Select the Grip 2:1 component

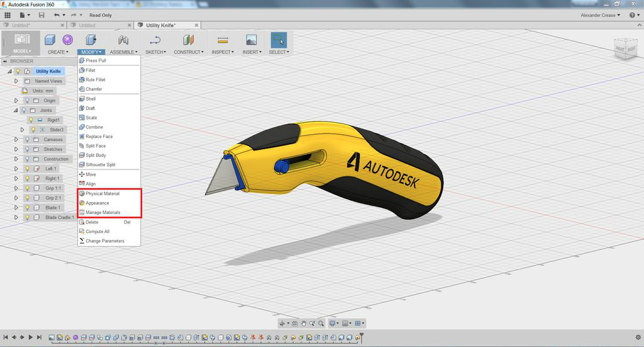click(x=53, y=198)
